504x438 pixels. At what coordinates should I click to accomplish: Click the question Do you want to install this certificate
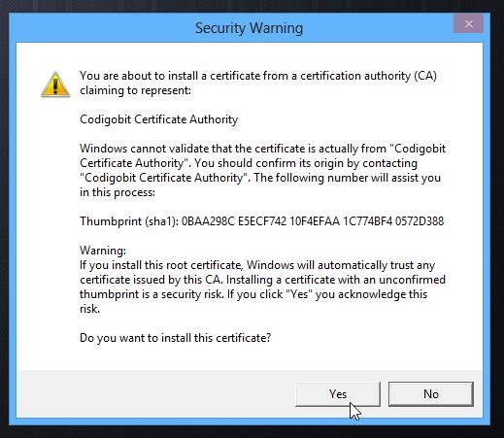175,338
